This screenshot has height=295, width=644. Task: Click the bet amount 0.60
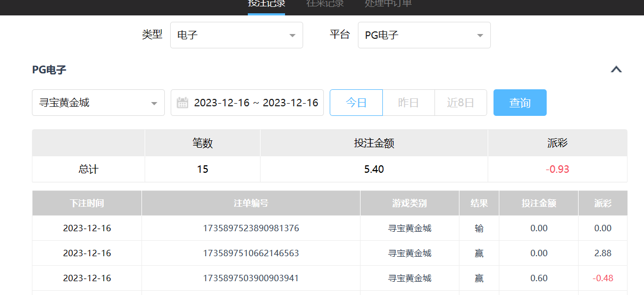click(539, 278)
